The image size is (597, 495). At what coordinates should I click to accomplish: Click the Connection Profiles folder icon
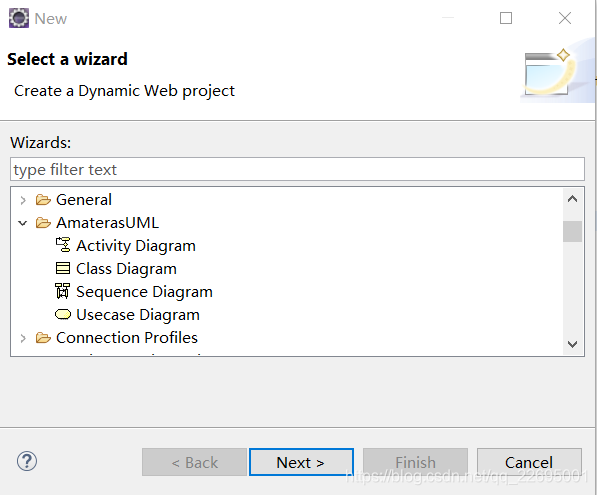(43, 338)
